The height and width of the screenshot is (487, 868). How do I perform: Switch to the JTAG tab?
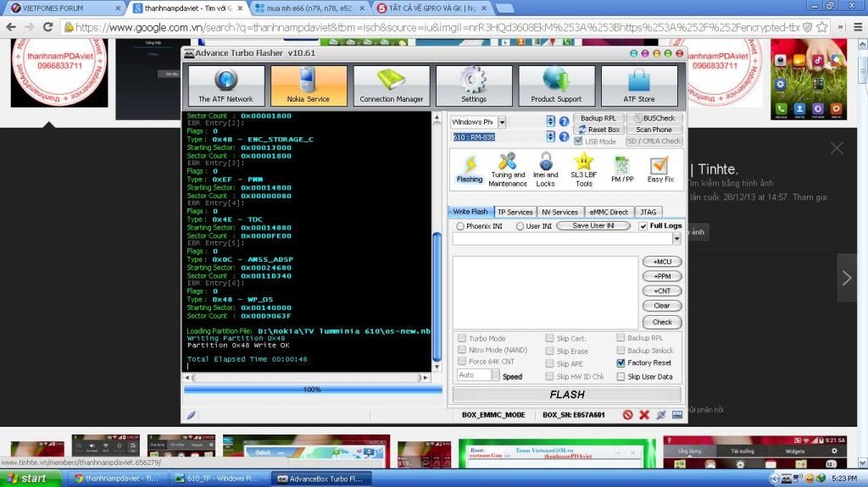pyautogui.click(x=648, y=212)
